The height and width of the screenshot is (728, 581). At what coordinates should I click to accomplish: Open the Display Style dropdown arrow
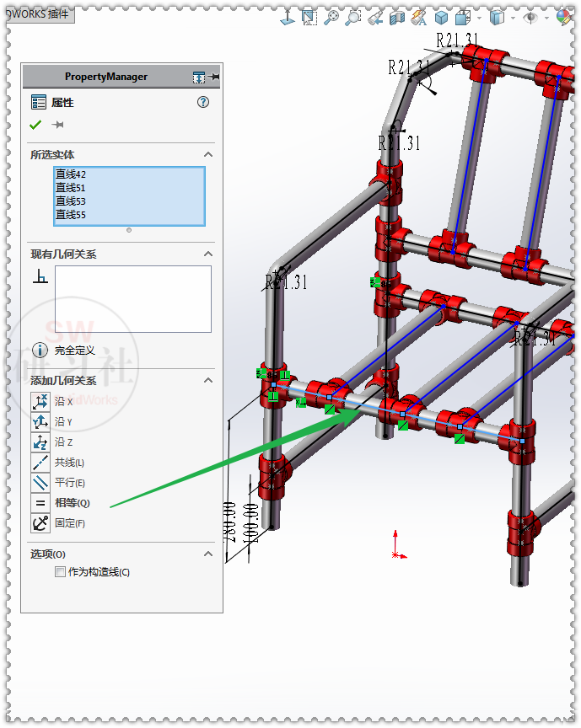pyautogui.click(x=479, y=18)
